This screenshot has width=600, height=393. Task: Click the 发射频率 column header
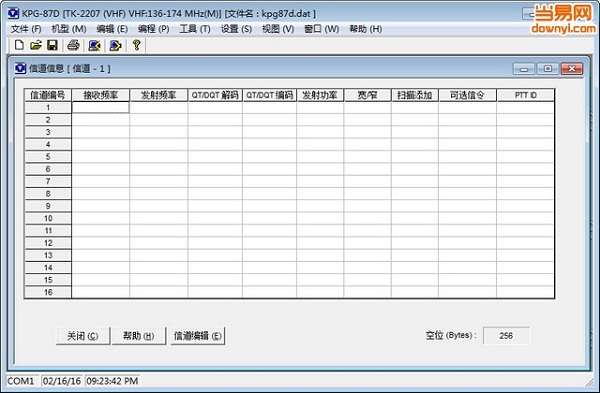pyautogui.click(x=158, y=95)
